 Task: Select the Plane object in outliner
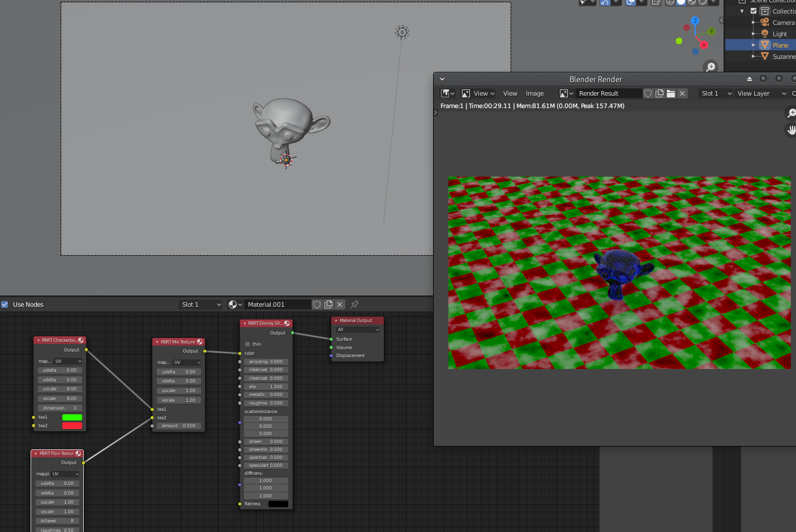point(780,45)
